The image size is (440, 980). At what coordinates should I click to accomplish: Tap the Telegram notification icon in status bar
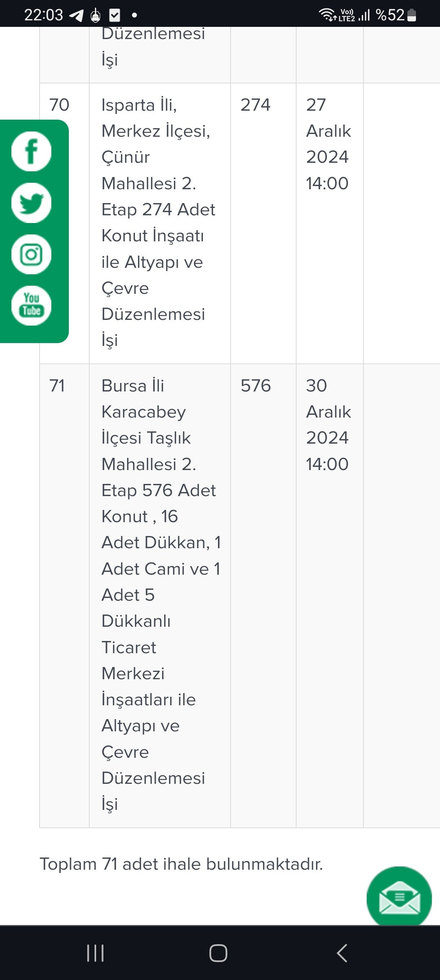coord(76,15)
